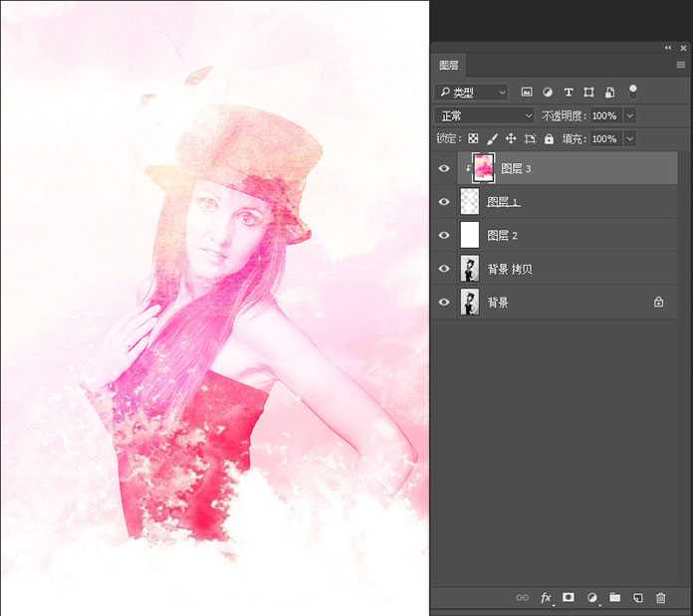
Task: Open the 类型 filter type dropdown
Action: click(x=472, y=93)
